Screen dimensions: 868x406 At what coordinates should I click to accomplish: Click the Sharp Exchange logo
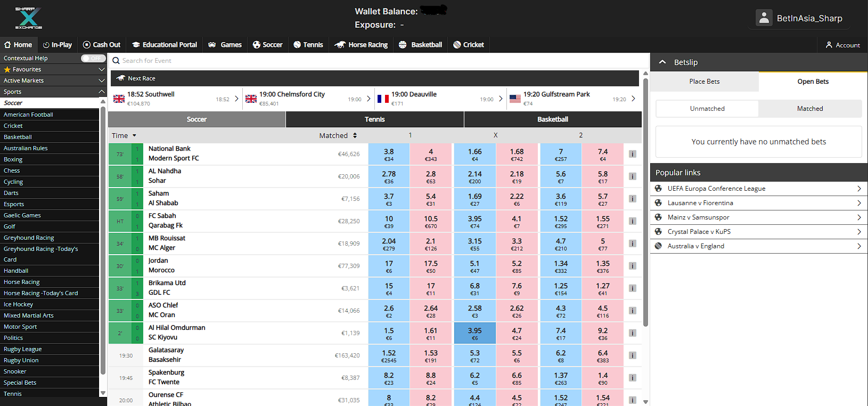(28, 18)
